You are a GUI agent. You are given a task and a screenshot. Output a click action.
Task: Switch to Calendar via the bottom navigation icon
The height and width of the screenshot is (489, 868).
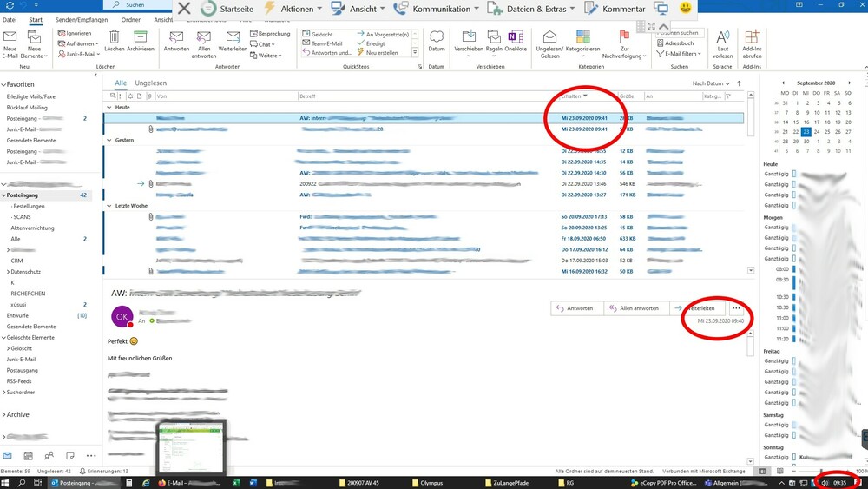tap(28, 455)
